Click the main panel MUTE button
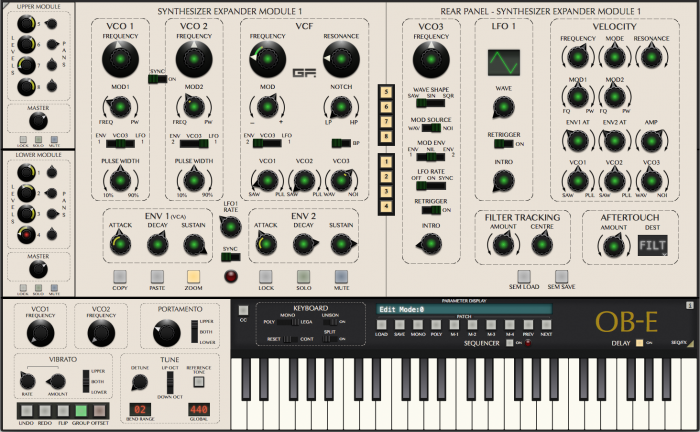Screen dimensions: 700x432 click(x=342, y=277)
